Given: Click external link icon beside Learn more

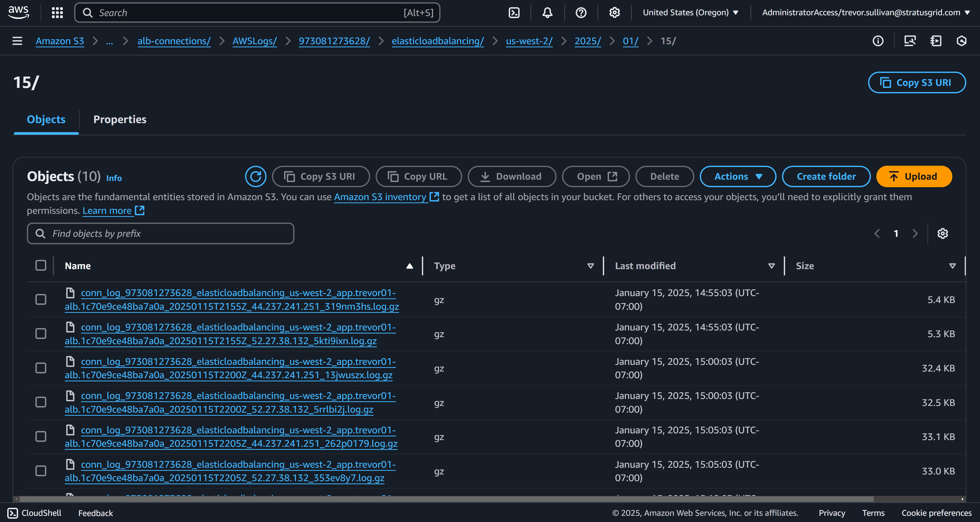Looking at the screenshot, I should click(x=140, y=210).
